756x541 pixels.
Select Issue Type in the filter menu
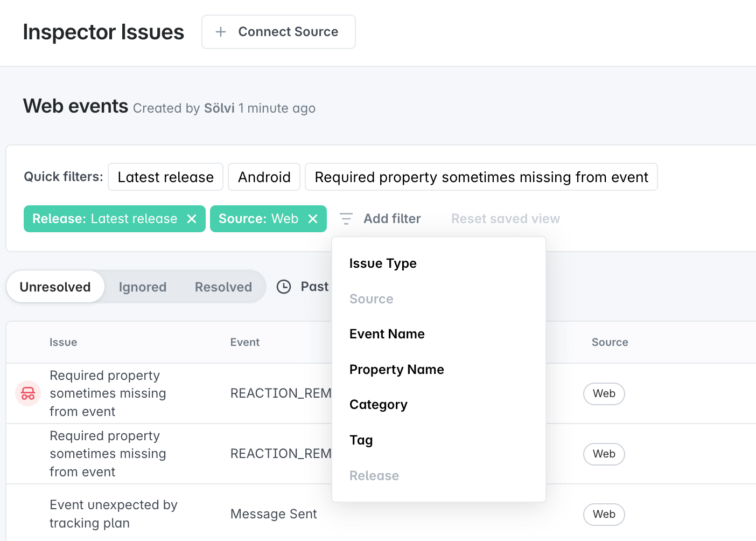click(383, 263)
